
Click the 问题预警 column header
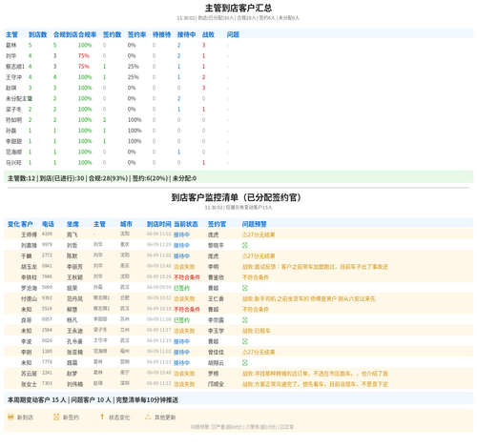click(x=255, y=224)
